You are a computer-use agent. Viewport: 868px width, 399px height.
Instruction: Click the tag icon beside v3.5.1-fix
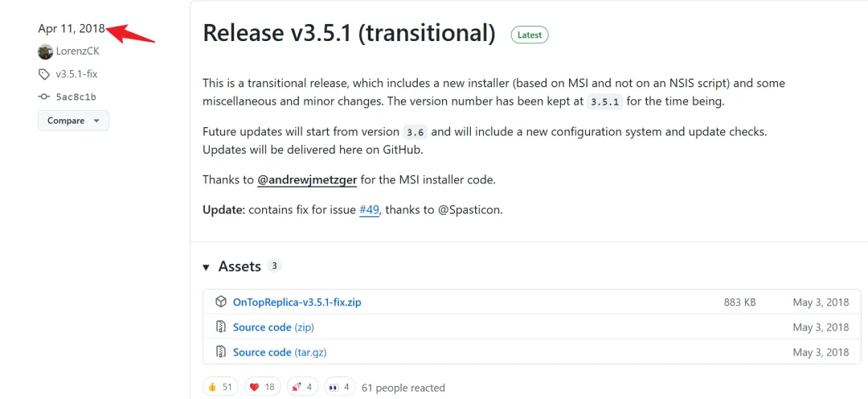coord(44,74)
